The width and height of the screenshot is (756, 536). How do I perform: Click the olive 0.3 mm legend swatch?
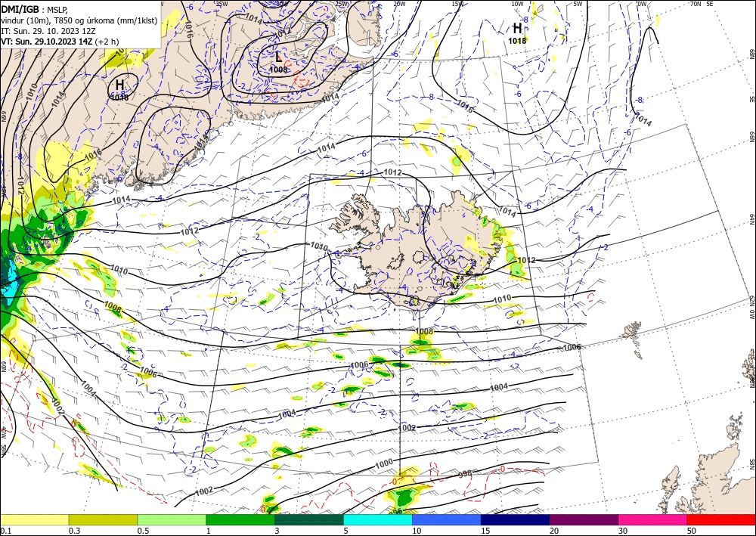click(x=103, y=519)
